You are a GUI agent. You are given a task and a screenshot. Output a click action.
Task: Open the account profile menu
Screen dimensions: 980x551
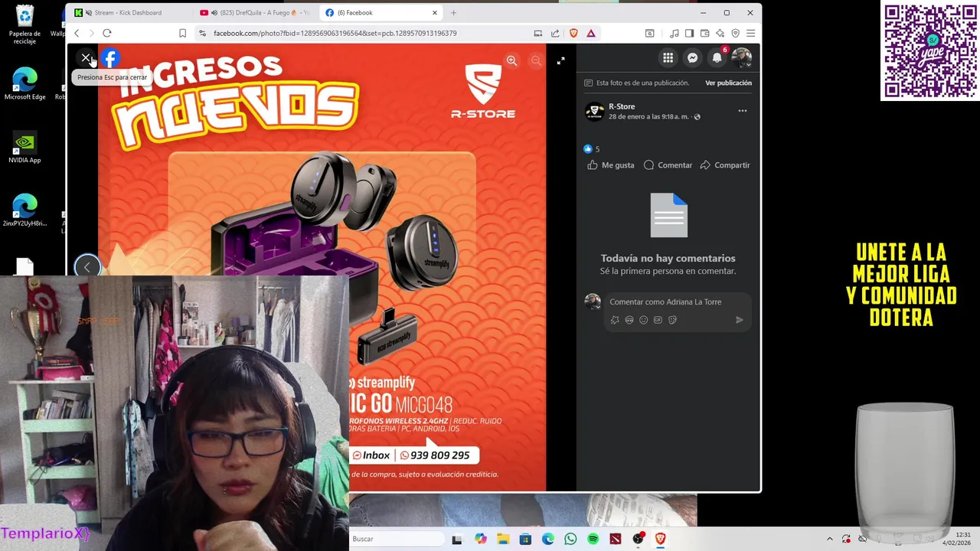[741, 57]
